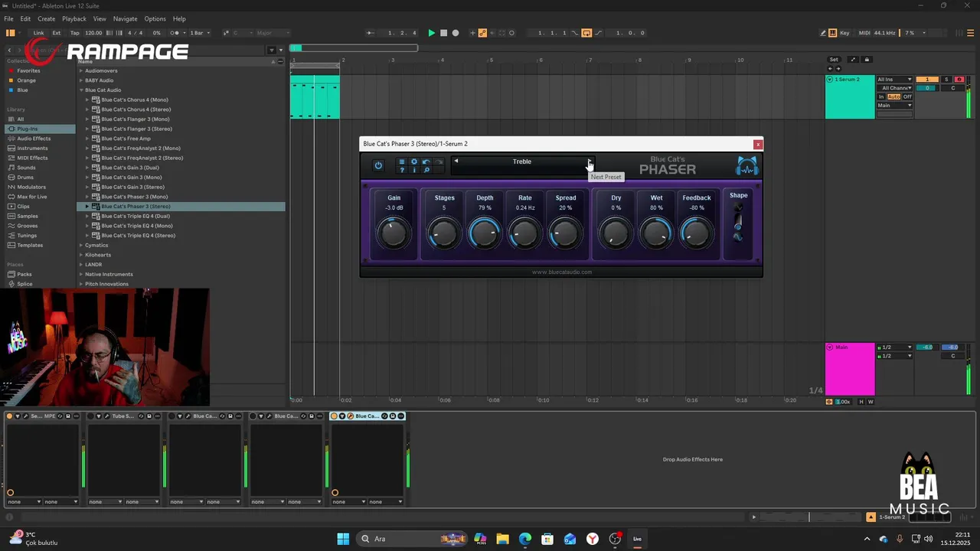Collapse the Blue Cat Audio folder
This screenshot has height=551, width=980.
tap(81, 90)
